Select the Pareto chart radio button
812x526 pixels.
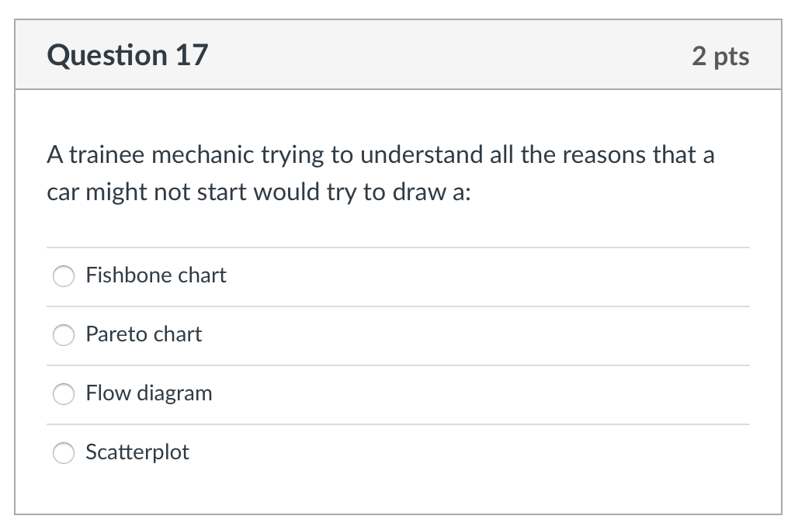[64, 334]
